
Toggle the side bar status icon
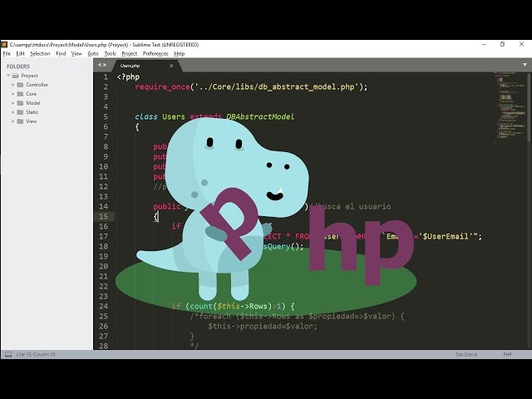point(8,354)
